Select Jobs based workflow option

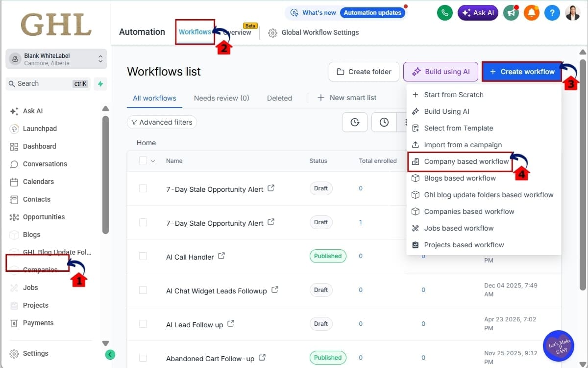(x=484, y=228)
